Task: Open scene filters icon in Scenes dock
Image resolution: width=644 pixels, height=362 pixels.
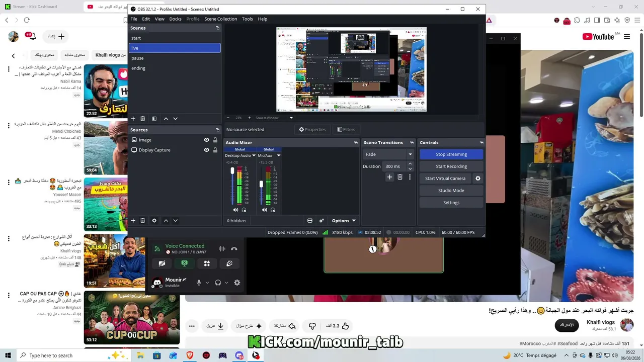Action: (x=154, y=119)
